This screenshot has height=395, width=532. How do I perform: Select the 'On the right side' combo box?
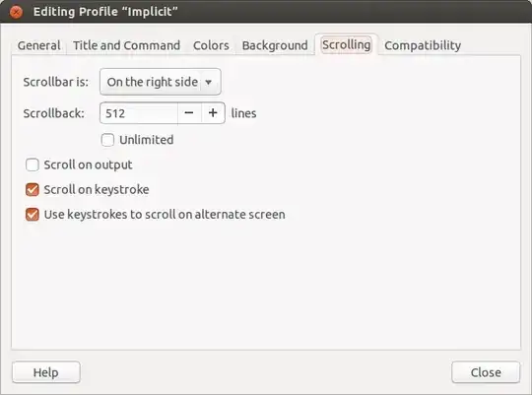pos(161,82)
